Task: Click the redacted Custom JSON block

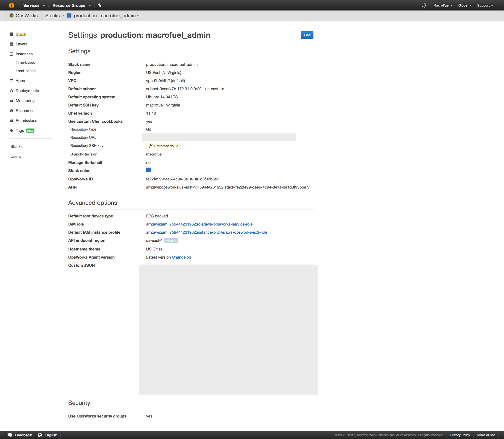Action: click(x=229, y=330)
